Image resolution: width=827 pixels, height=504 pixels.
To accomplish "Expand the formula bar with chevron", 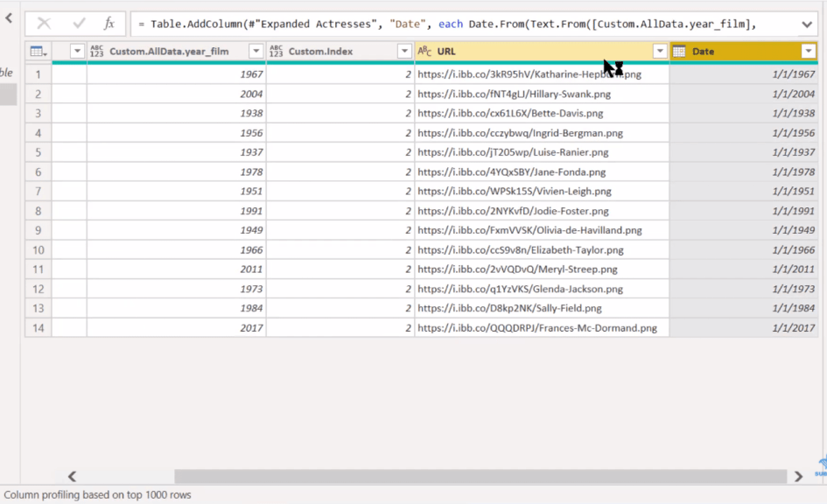I will [x=806, y=24].
